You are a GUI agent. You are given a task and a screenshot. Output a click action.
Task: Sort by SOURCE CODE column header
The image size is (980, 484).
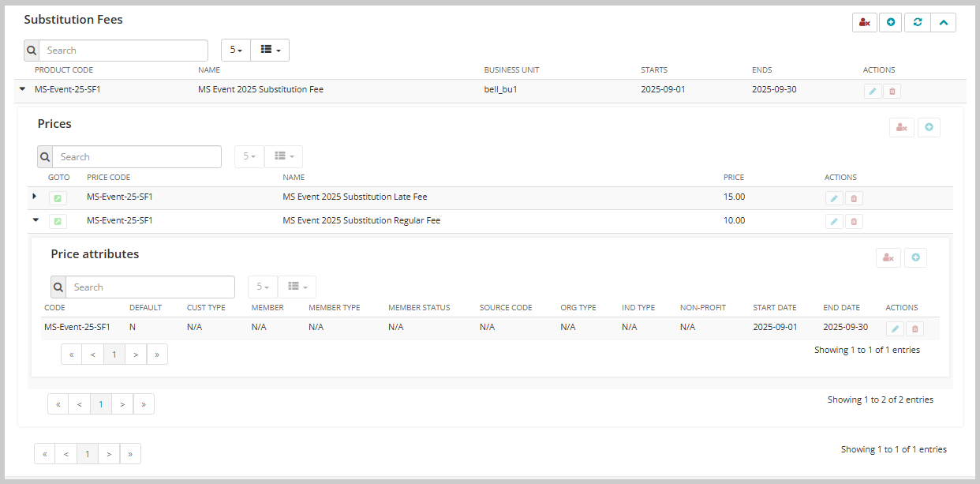coord(506,308)
